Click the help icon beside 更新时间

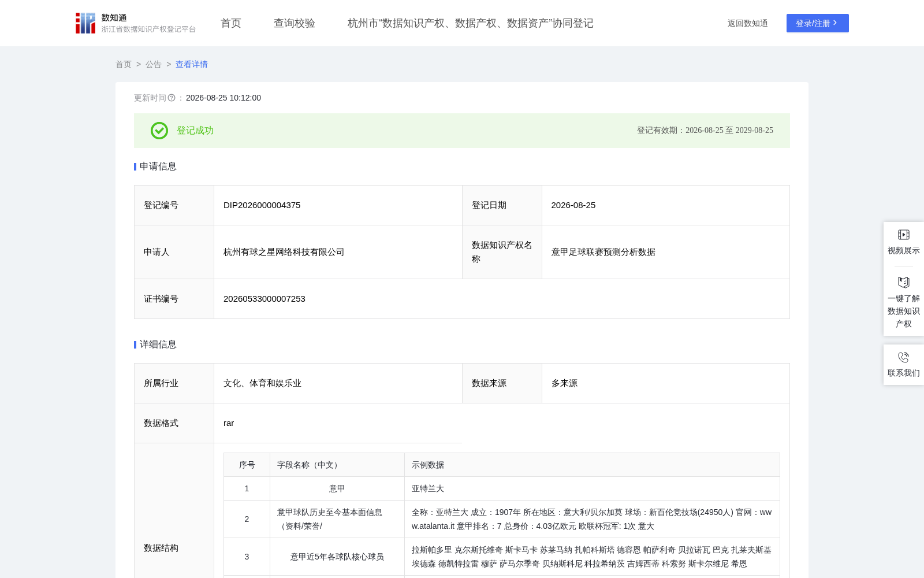172,98
